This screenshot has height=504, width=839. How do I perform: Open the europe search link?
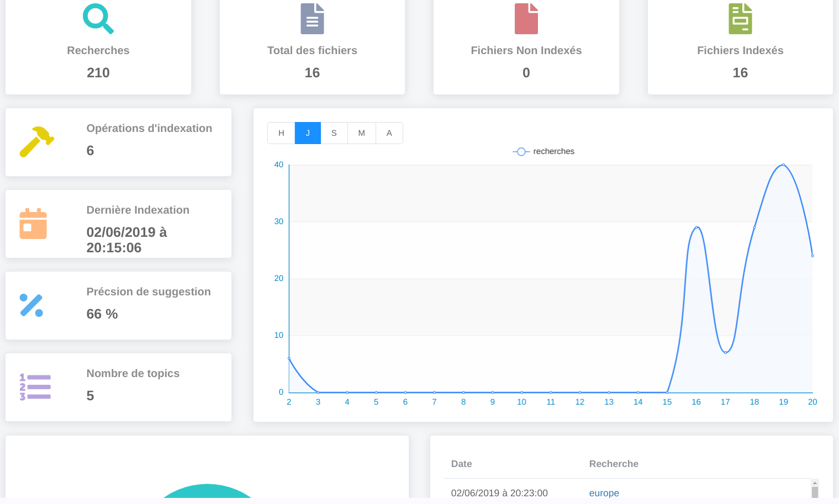[604, 493]
